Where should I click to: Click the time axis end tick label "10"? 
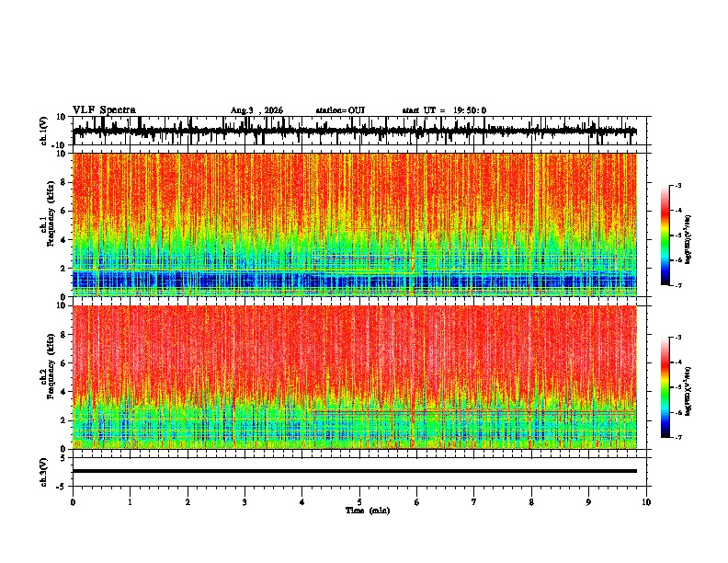(x=646, y=502)
